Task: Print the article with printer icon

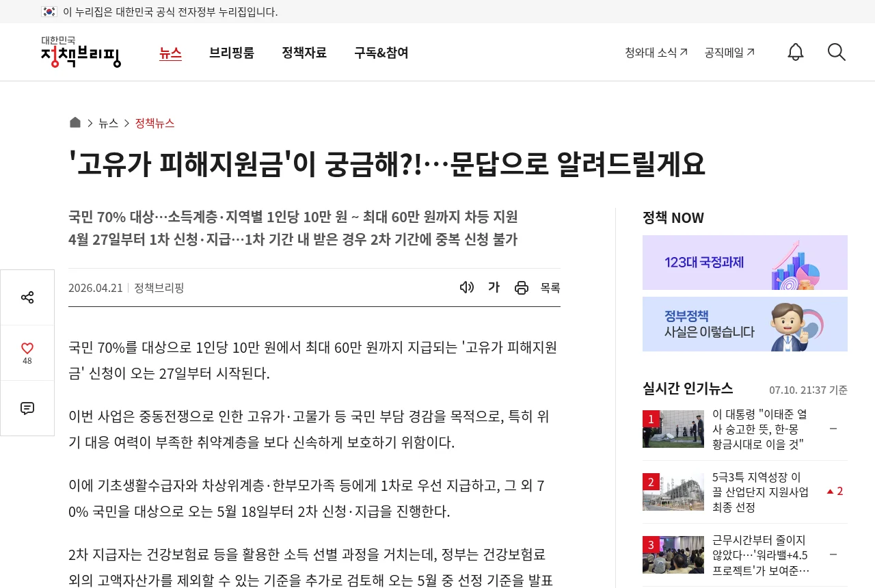Action: (522, 288)
